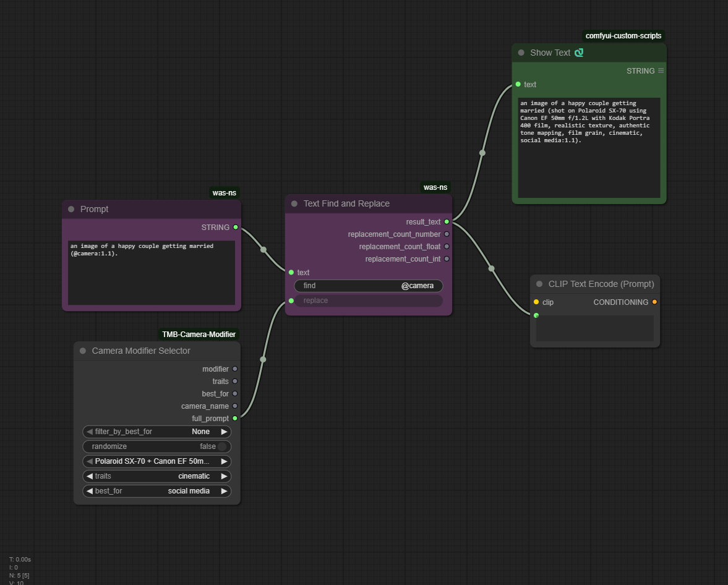This screenshot has height=585, width=728.
Task: Click the TMB-Camera-Modifier badge label
Action: 199,335
